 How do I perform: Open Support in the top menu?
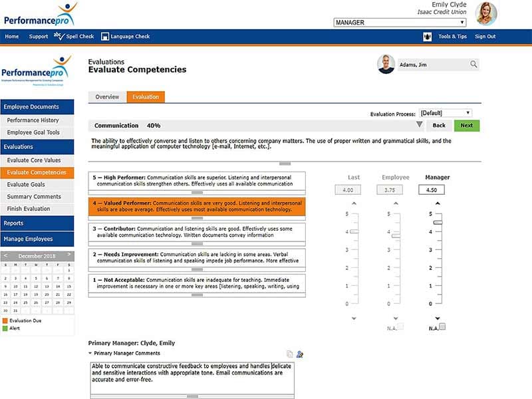[39, 37]
